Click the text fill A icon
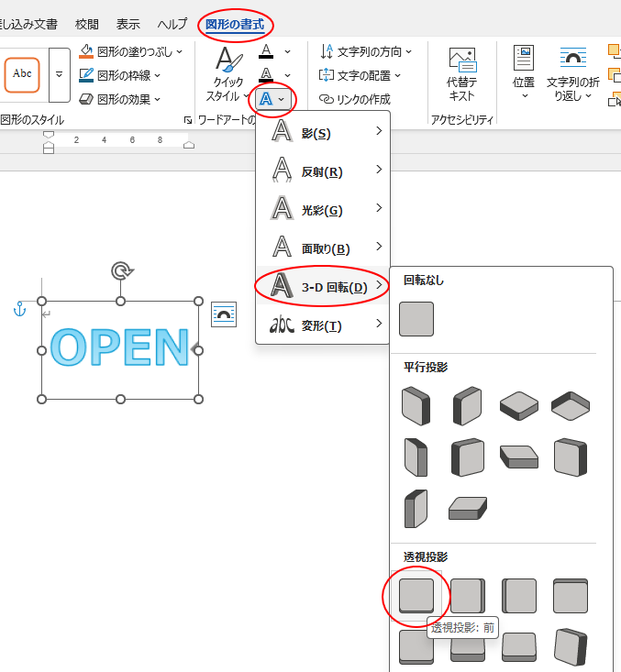The height and width of the screenshot is (672, 621). coord(266,51)
